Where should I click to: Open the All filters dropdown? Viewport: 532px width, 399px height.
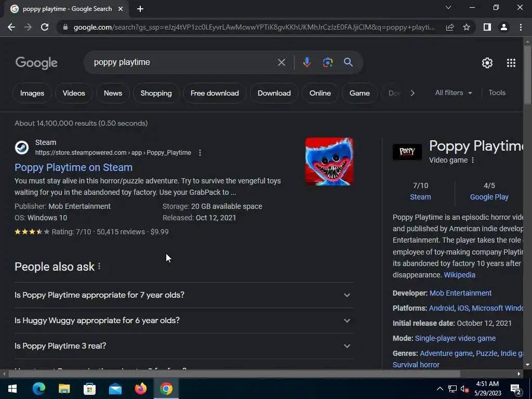pyautogui.click(x=454, y=92)
